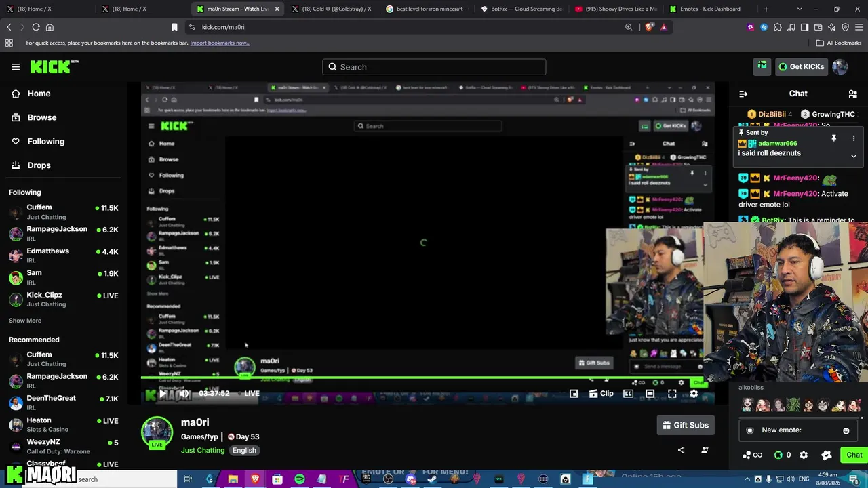Click the KICKs balance icon in chat
The width and height of the screenshot is (868, 488).
pos(778,455)
